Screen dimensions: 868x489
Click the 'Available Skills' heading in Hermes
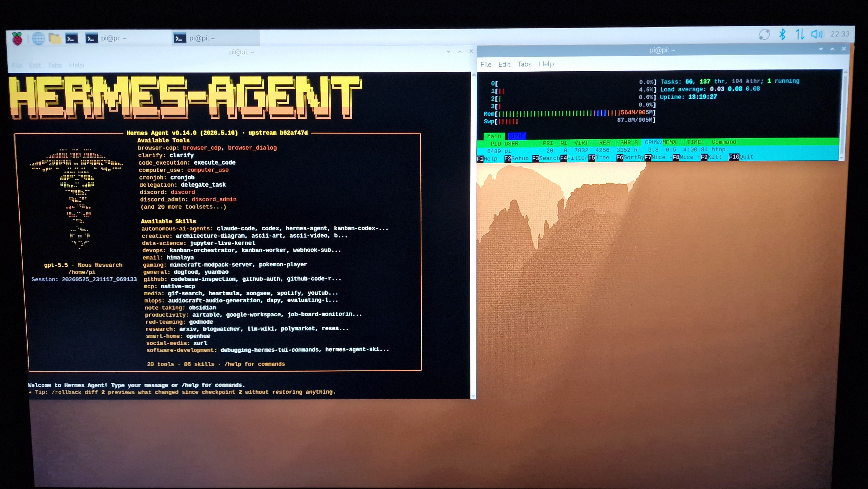(168, 221)
